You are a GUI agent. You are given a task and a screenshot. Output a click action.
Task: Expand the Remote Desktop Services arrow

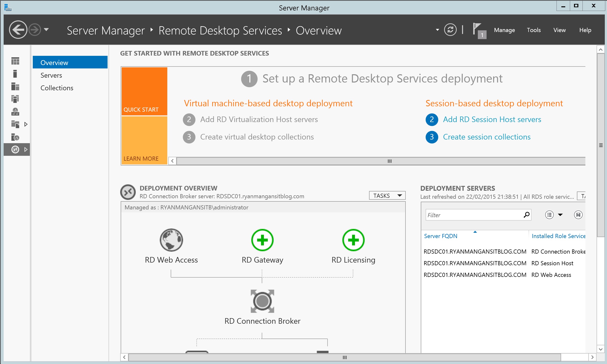pos(26,149)
